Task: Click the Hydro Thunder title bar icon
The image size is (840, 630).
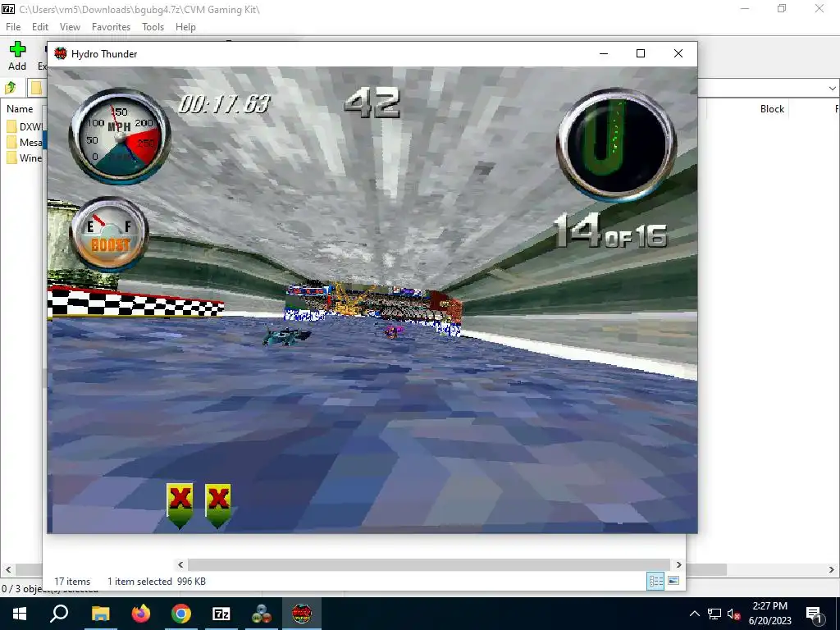Action: pyautogui.click(x=61, y=53)
